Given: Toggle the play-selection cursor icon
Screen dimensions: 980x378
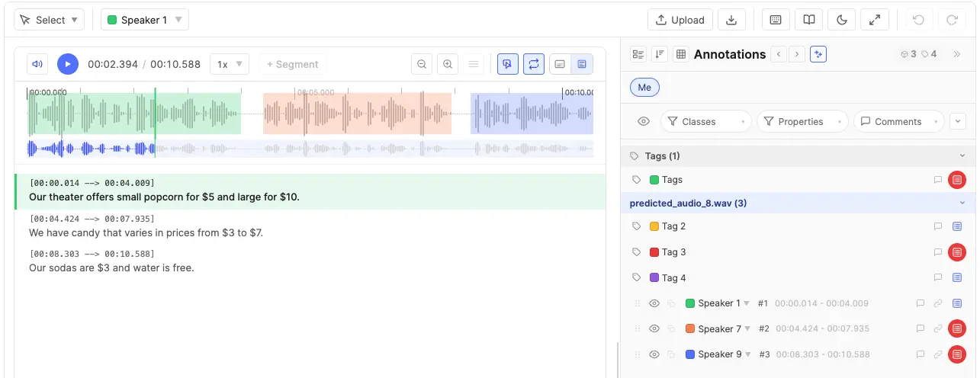Looking at the screenshot, I should tap(508, 64).
